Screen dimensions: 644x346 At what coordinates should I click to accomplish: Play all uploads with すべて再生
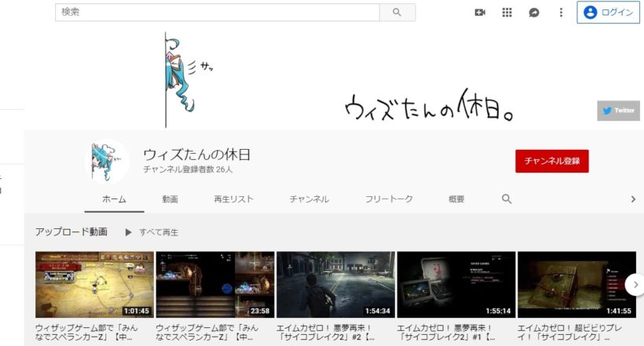point(152,232)
